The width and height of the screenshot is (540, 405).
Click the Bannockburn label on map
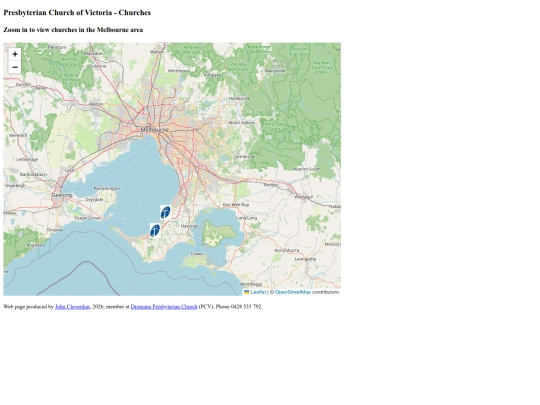(33, 175)
